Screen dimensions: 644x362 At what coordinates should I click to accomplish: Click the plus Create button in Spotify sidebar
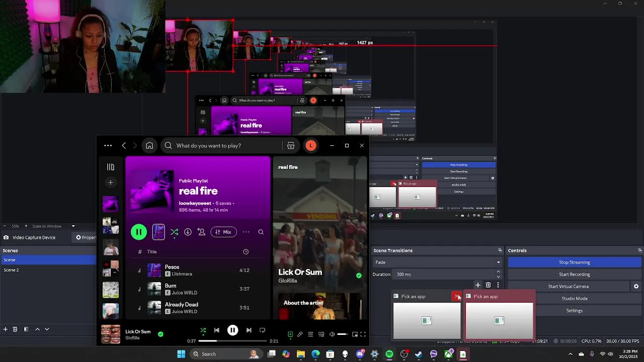(111, 183)
